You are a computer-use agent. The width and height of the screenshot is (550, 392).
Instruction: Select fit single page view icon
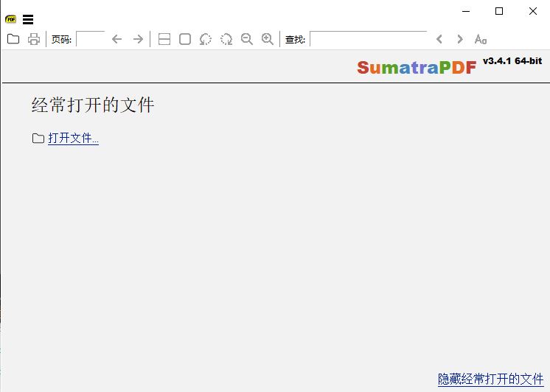tap(185, 39)
